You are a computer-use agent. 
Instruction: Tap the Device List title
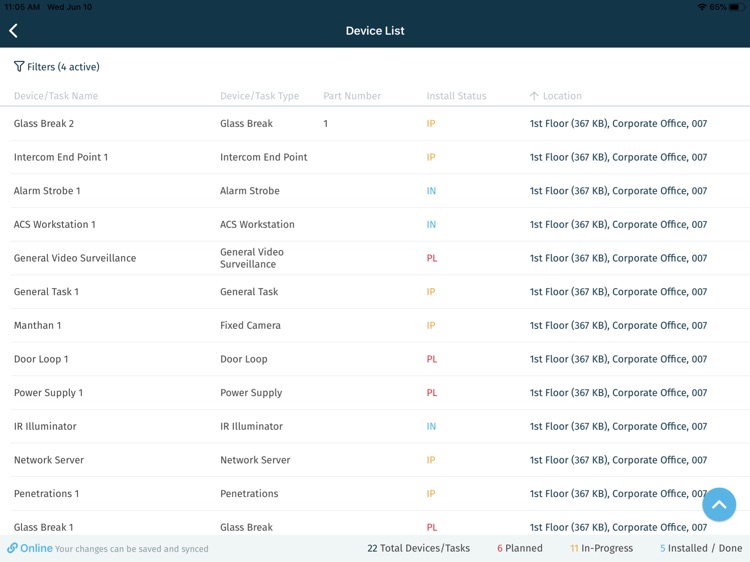click(x=375, y=31)
